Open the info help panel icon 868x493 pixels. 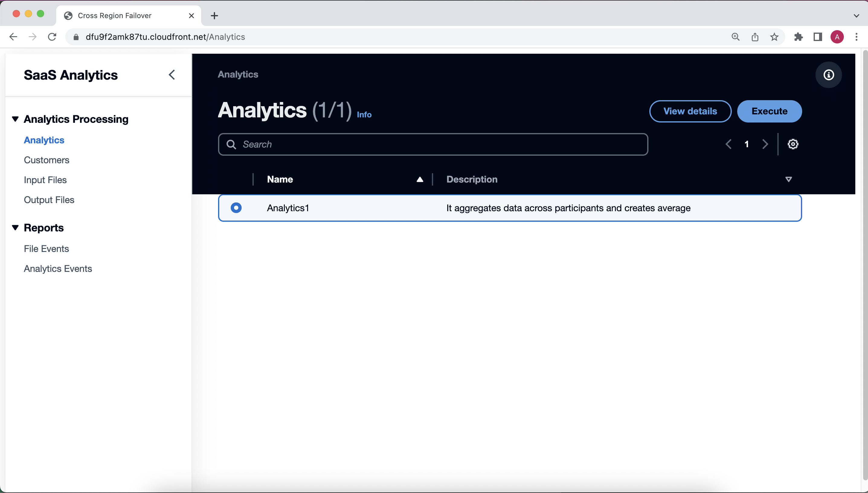(x=828, y=75)
